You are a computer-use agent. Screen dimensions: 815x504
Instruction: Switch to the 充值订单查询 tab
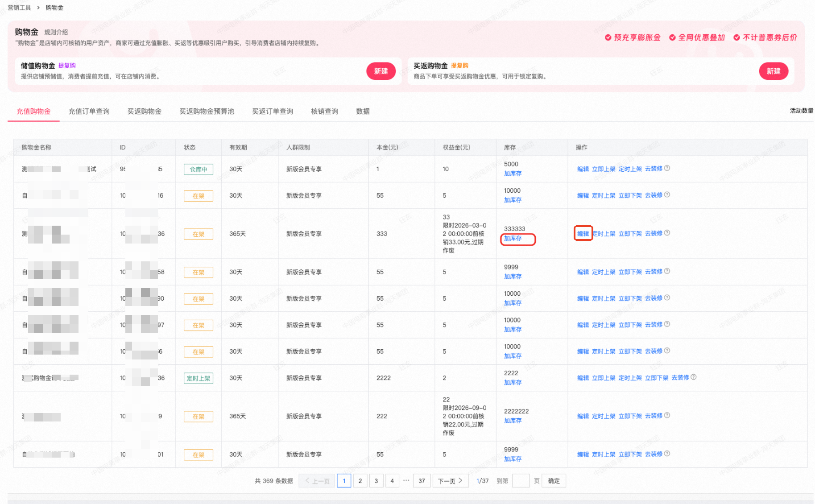(x=89, y=112)
